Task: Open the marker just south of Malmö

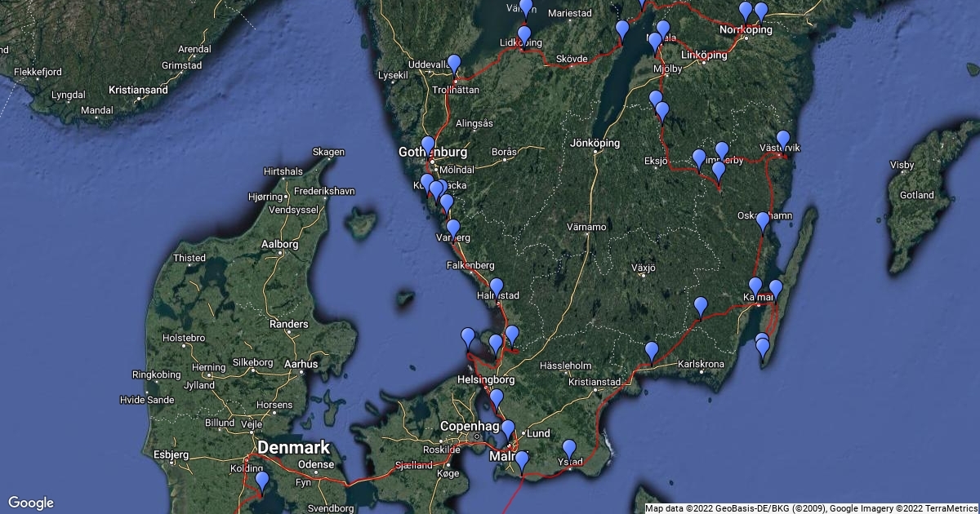Action: pyautogui.click(x=521, y=460)
